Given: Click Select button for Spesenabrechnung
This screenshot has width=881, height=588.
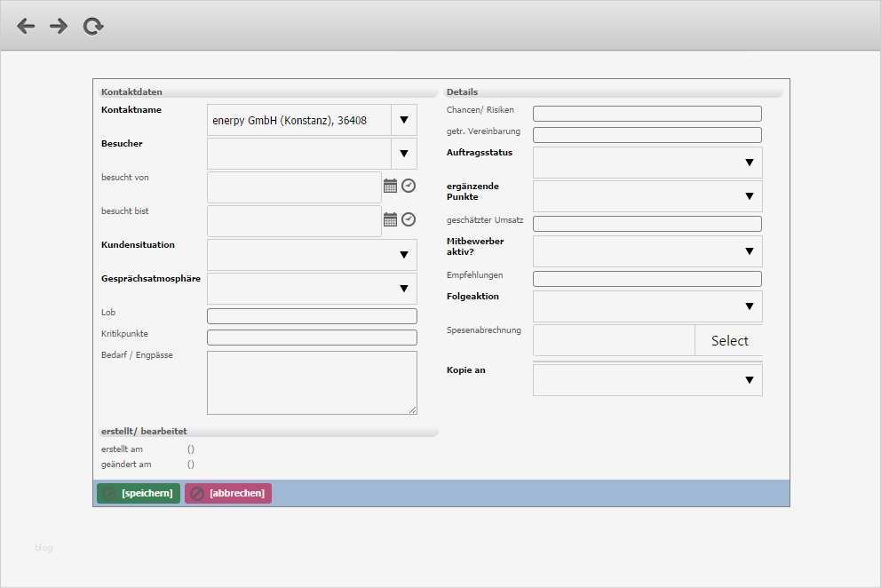Looking at the screenshot, I should coord(729,340).
